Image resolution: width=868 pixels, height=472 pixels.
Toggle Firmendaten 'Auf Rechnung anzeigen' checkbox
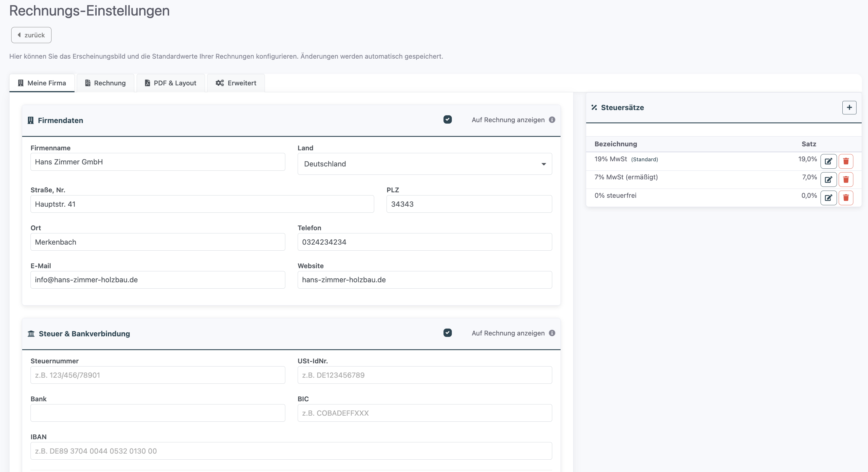[x=448, y=120]
